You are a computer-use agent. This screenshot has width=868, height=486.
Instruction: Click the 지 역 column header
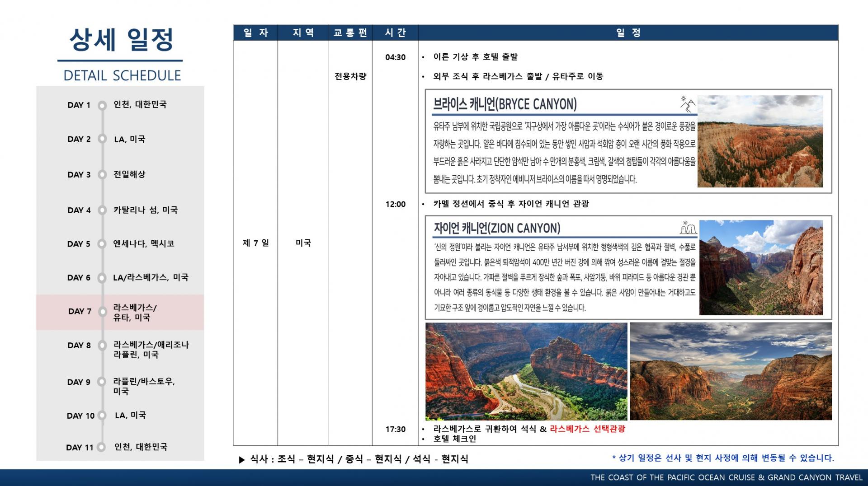pyautogui.click(x=303, y=33)
